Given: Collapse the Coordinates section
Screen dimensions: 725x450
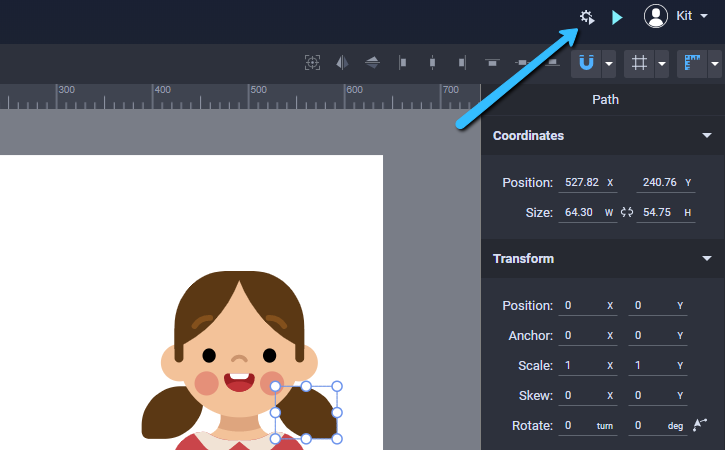Looking at the screenshot, I should coord(706,135).
